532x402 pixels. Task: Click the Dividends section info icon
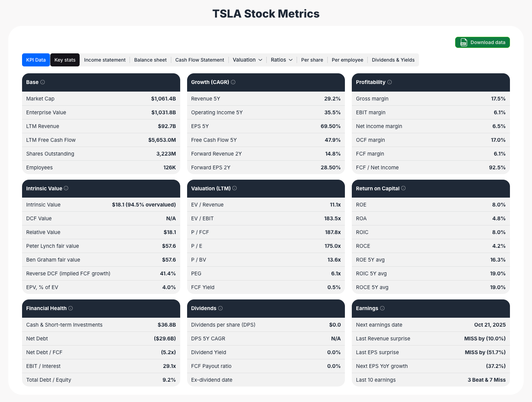(x=220, y=308)
